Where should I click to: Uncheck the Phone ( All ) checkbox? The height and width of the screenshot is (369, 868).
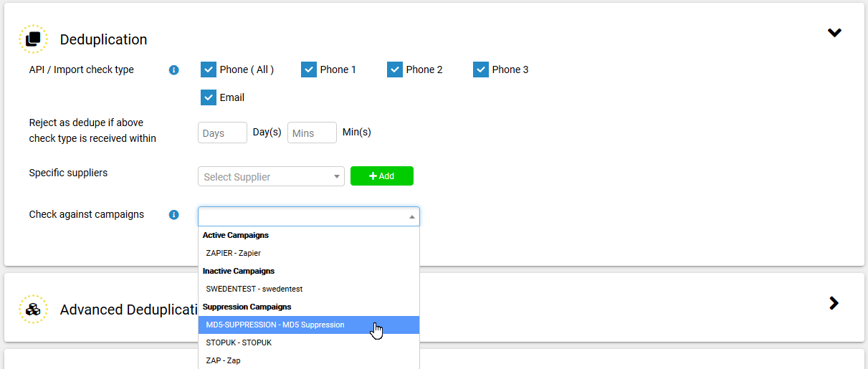point(209,70)
